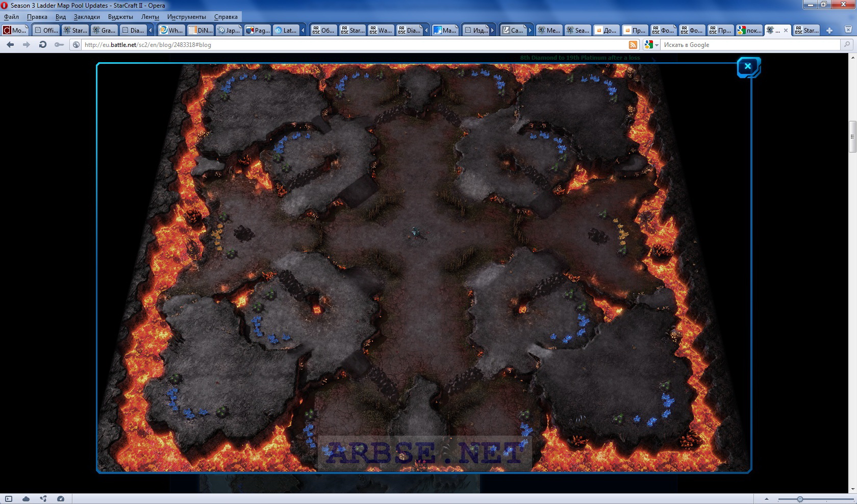Click the scrollbar up arrow
Image resolution: width=857 pixels, height=504 pixels.
point(852,57)
